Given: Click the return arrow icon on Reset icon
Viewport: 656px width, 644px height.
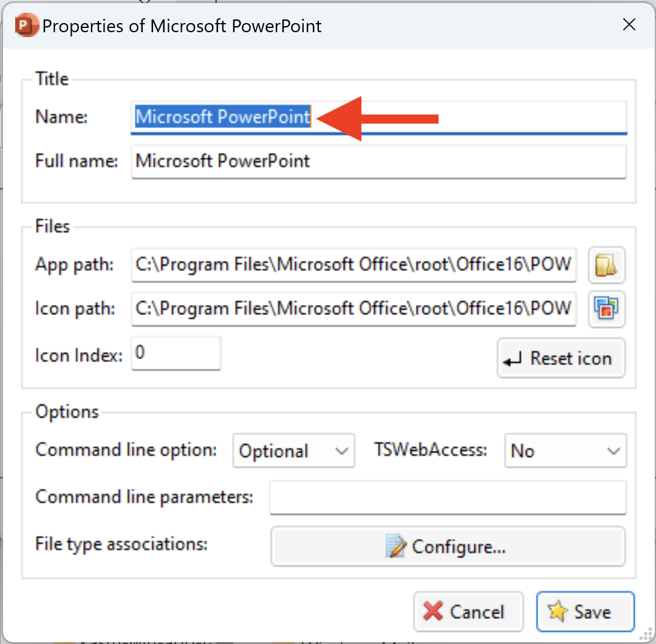Looking at the screenshot, I should click(511, 358).
